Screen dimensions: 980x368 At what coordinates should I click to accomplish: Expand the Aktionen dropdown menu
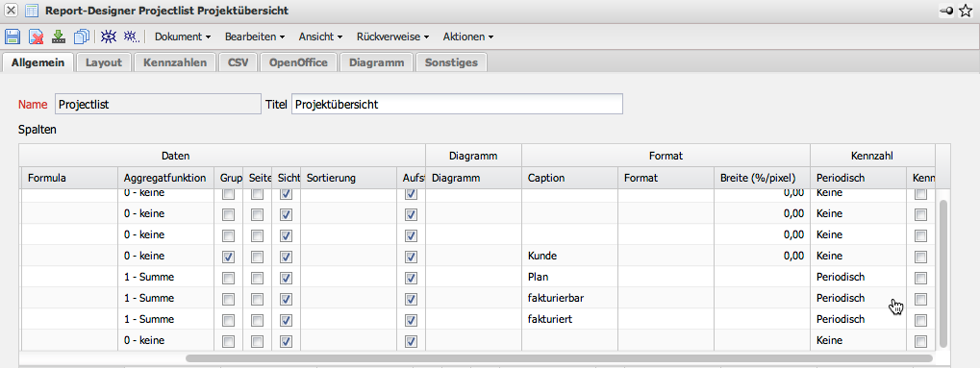[468, 37]
